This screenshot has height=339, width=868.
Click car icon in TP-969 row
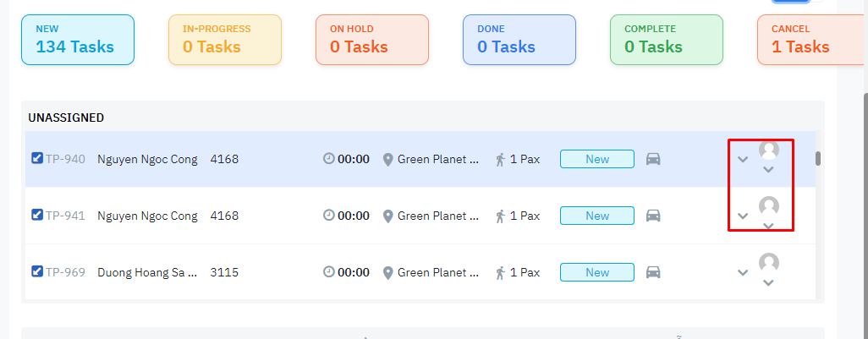[x=653, y=272]
